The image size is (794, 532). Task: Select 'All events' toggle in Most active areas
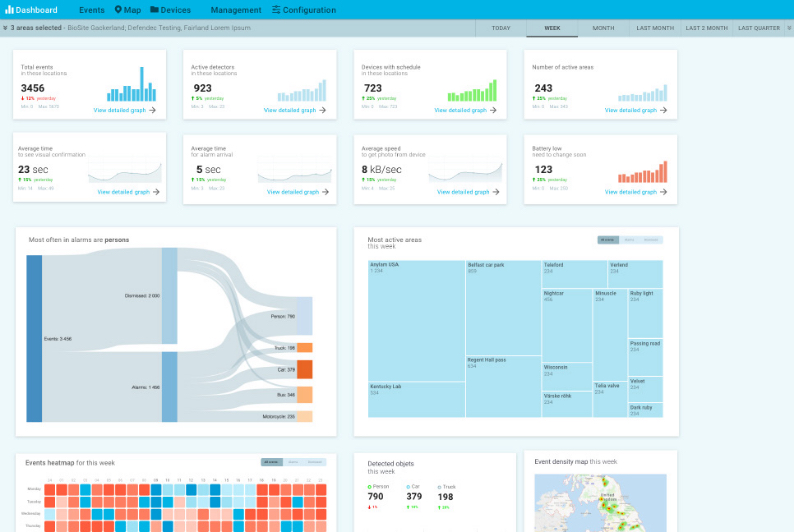tap(608, 240)
